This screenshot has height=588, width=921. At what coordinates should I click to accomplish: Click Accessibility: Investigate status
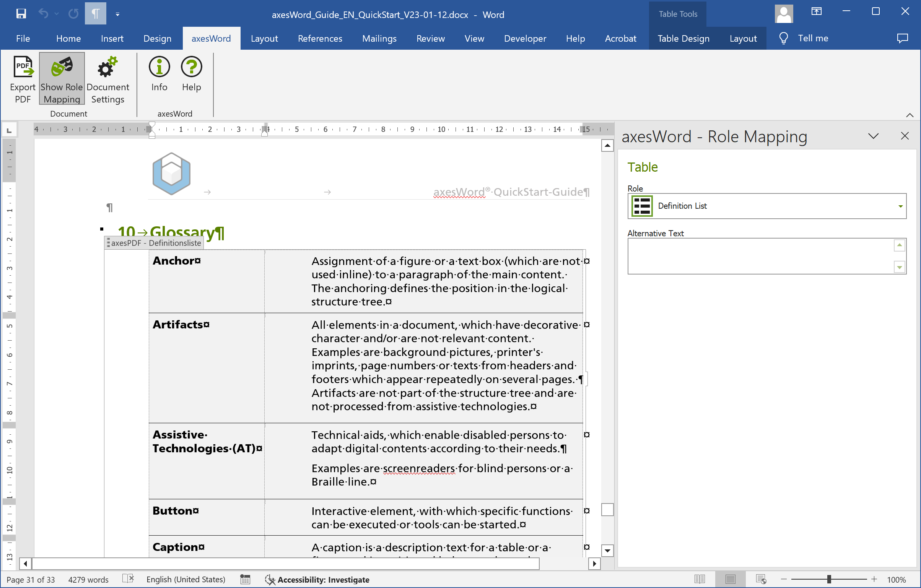pos(317,580)
